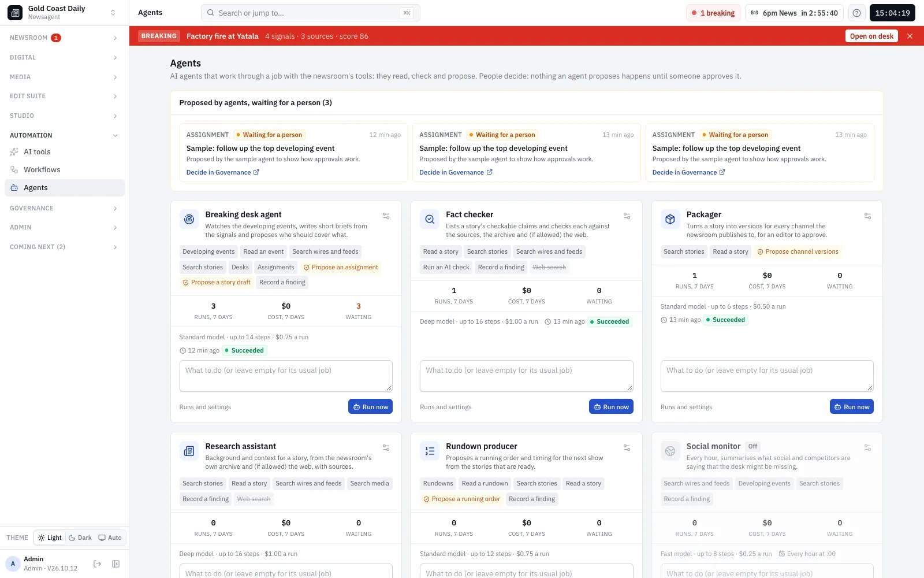Click the sign out icon beside Admin
The width and height of the screenshot is (924, 578).
[97, 564]
